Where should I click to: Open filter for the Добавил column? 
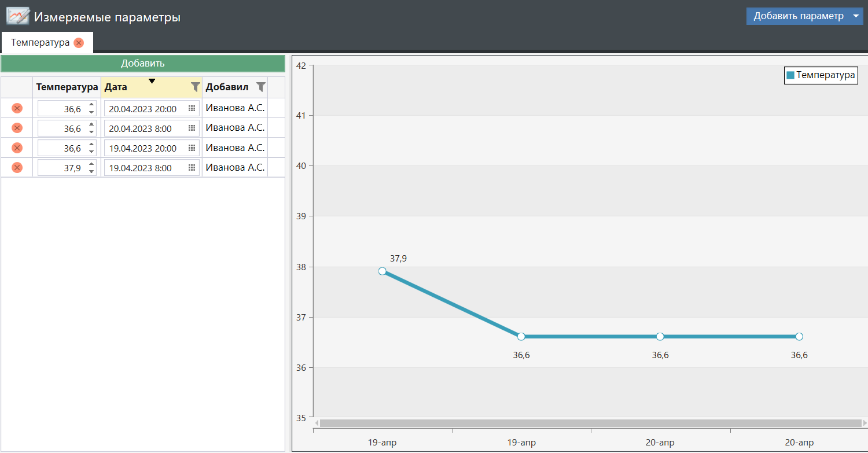pyautogui.click(x=261, y=87)
